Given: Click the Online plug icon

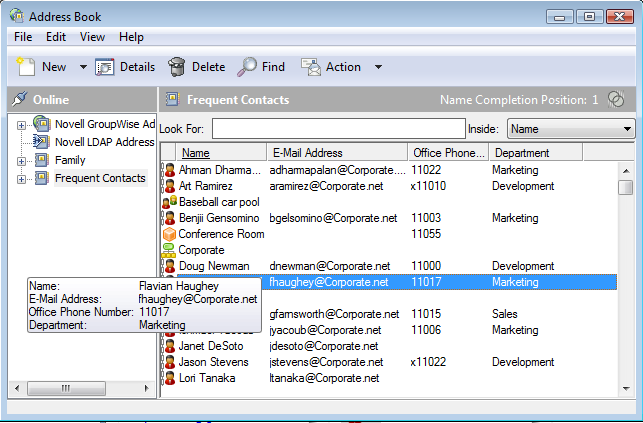Looking at the screenshot, I should pyautogui.click(x=19, y=99).
